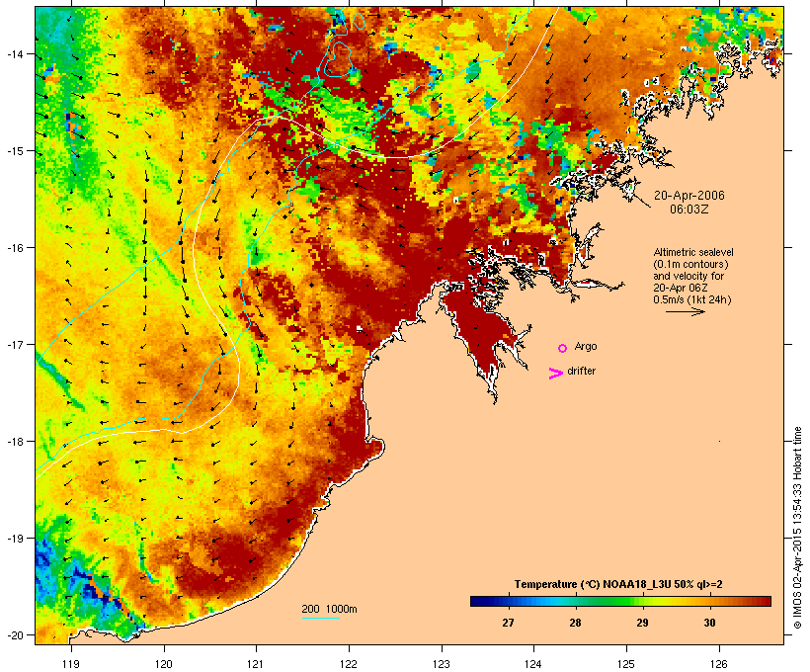Screen dimensions: 810x672
Task: Click longitude axis label 124
Action: click(533, 664)
